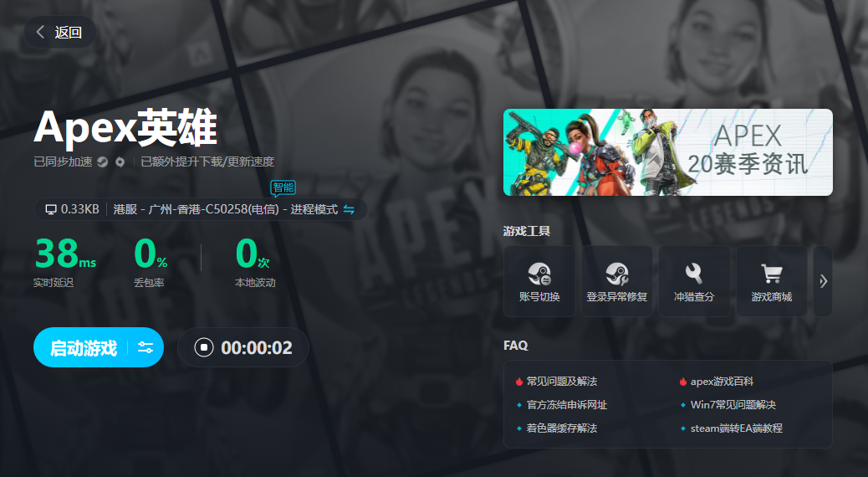Image resolution: width=868 pixels, height=477 pixels.
Task: Open the steam端转EA端教程 link
Action: click(736, 428)
